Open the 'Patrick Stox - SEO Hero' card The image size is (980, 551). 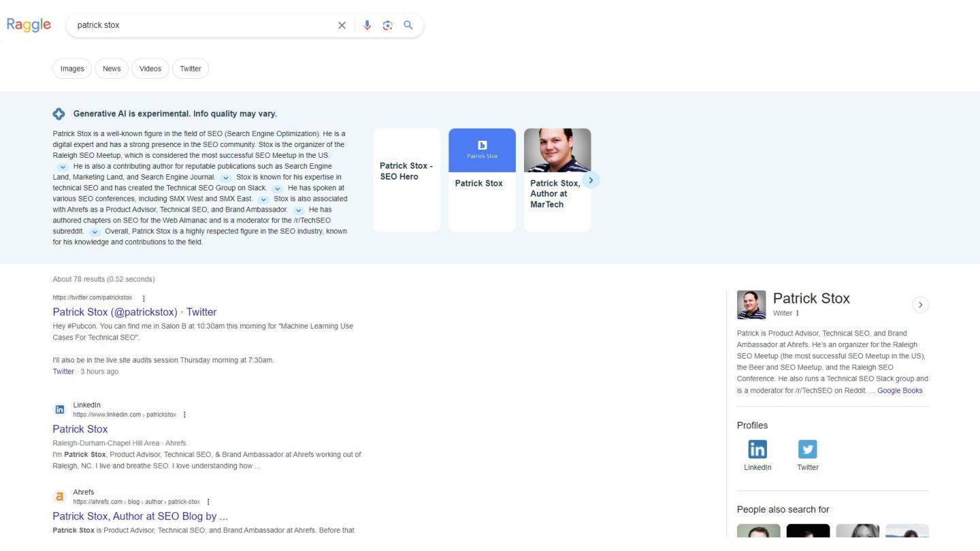coord(407,180)
